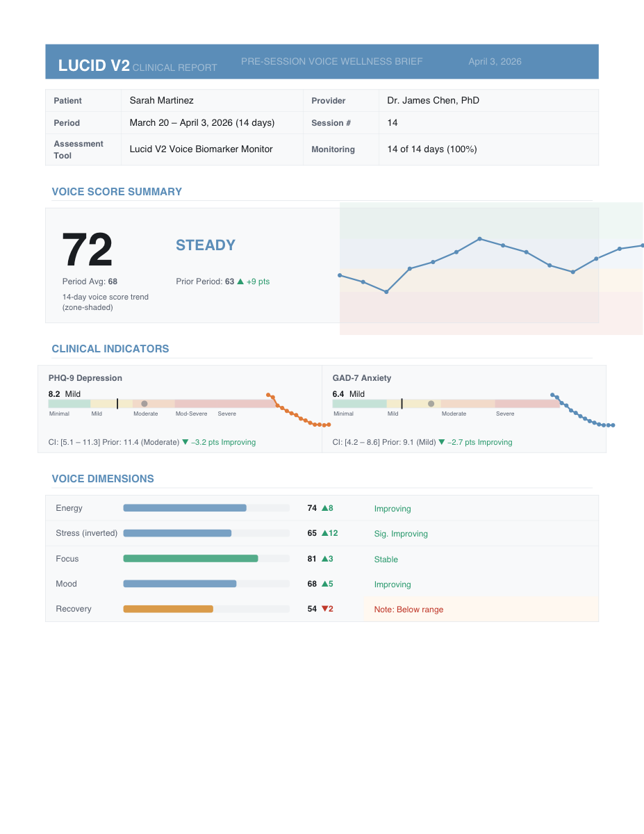
Task: Click the Mood up-arrow indicator
Action: coord(325,584)
